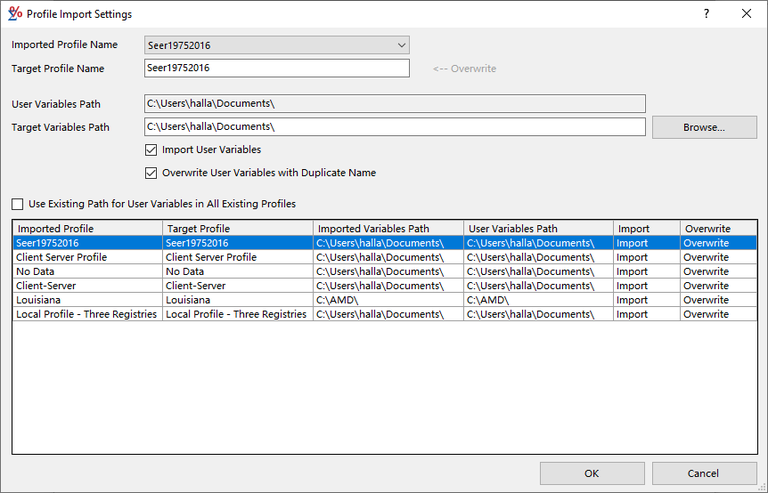This screenshot has width=768, height=493.
Task: Click the Imported Profile column header
Action: coord(87,229)
